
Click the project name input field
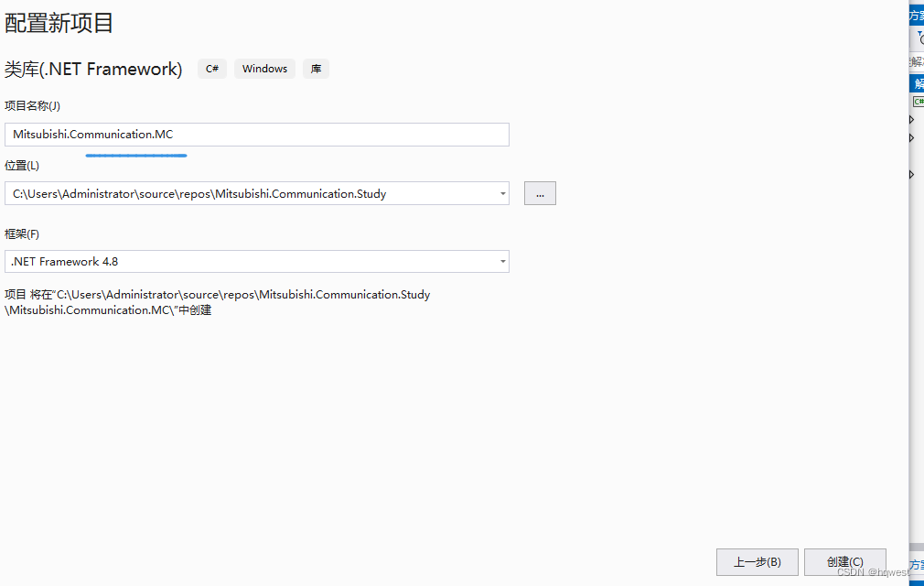pos(257,135)
